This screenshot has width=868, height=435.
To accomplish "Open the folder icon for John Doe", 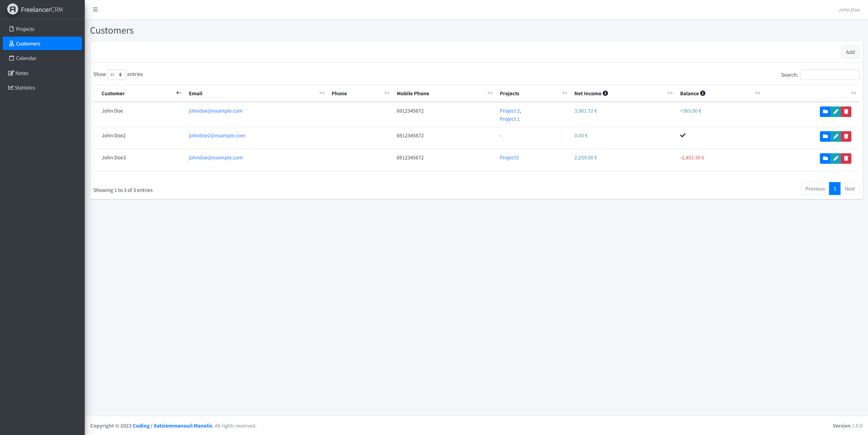I will 825,112.
